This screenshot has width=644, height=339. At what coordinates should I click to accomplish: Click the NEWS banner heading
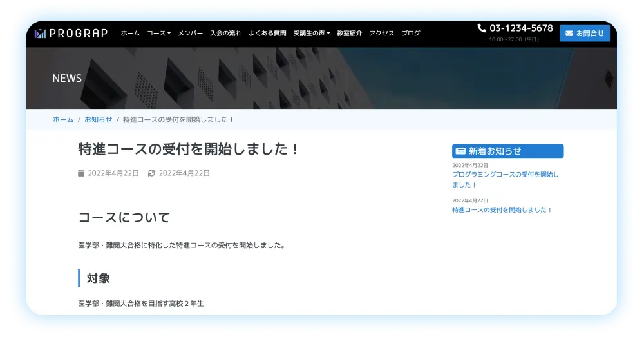[67, 78]
